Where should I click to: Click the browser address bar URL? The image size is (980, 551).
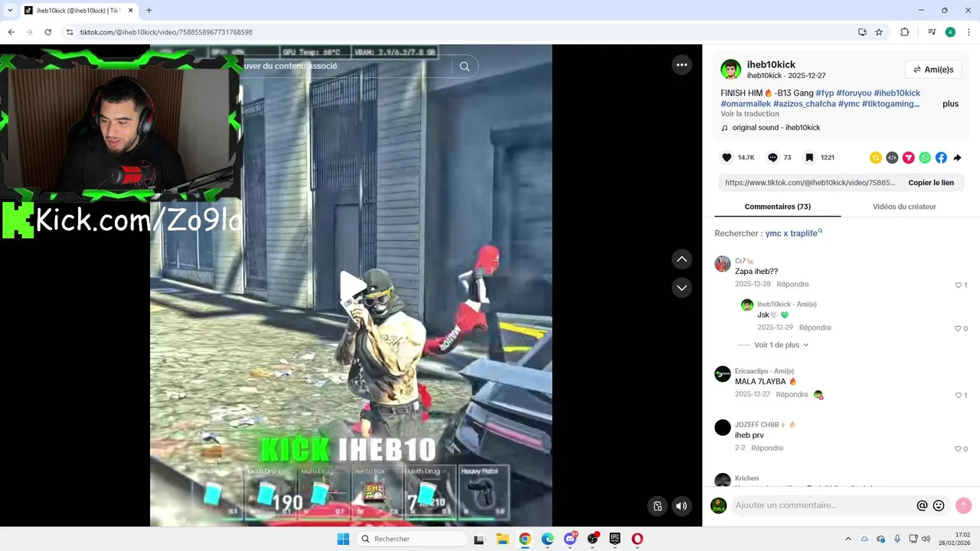click(x=166, y=32)
